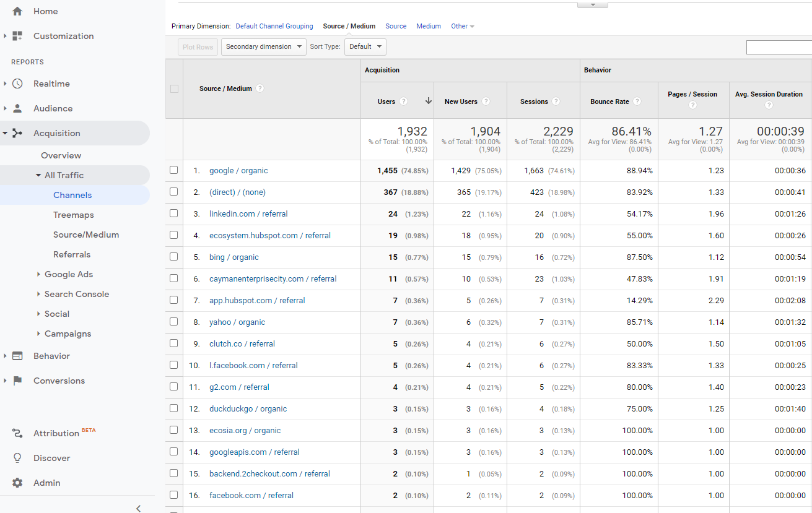This screenshot has height=513, width=812.
Task: Open the linkedin.com / referral link
Action: click(x=248, y=213)
